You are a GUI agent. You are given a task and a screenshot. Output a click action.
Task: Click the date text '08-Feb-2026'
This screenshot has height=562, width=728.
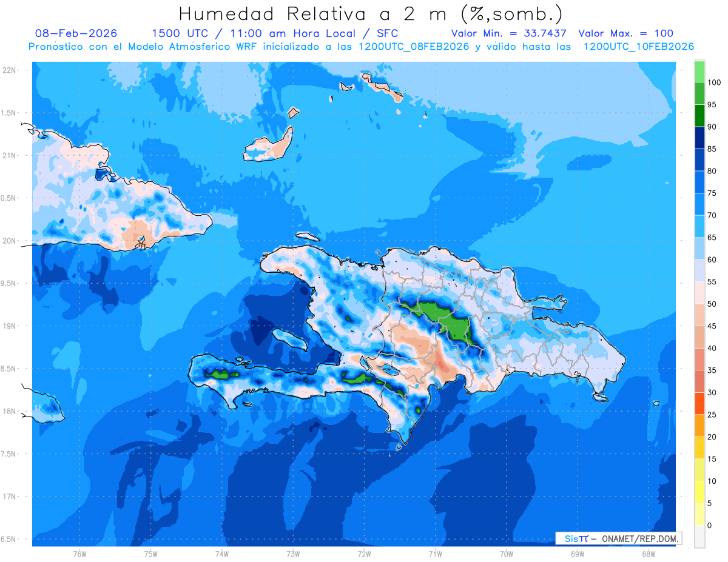[x=76, y=33]
